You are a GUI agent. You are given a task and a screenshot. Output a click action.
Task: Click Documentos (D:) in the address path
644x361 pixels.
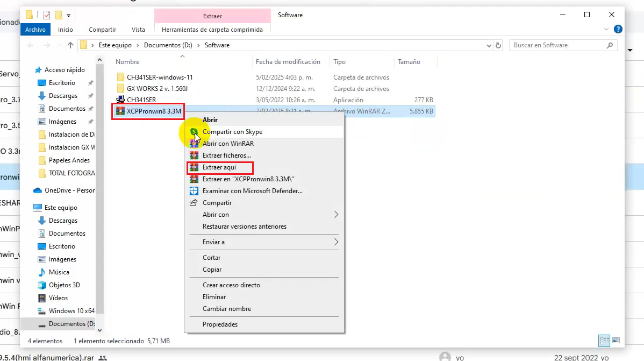click(168, 45)
